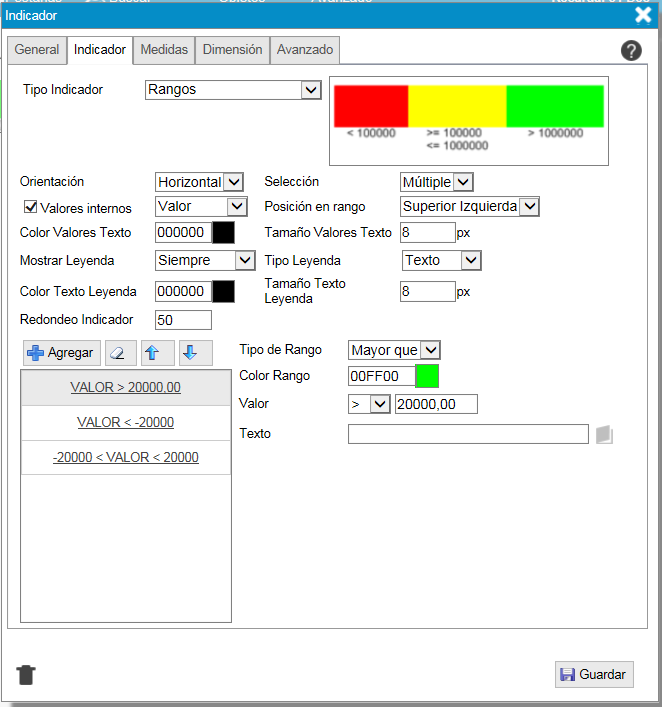Open the Tipo Indicador dropdown

pos(232,90)
